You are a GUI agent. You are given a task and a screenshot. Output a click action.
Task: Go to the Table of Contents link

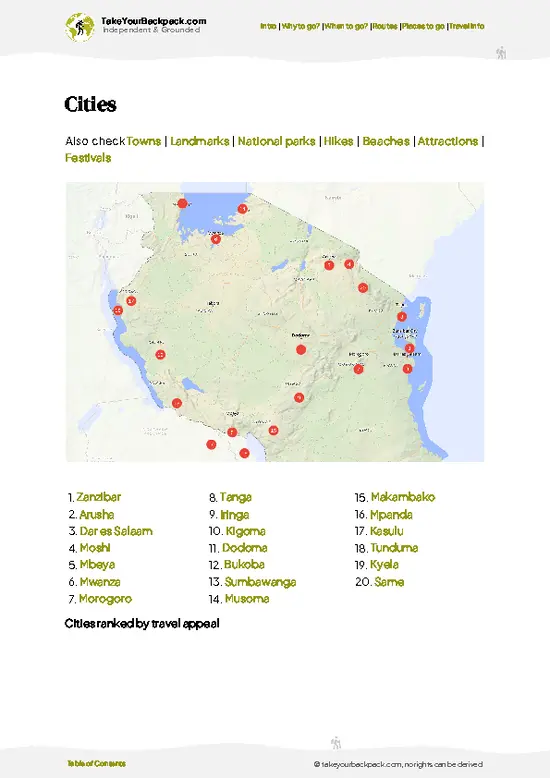tap(96, 763)
